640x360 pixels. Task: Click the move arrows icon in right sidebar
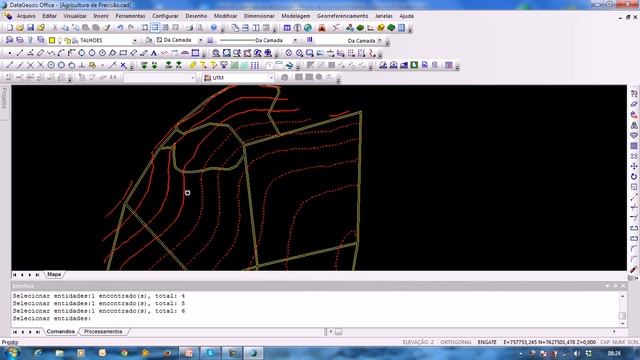[634, 166]
